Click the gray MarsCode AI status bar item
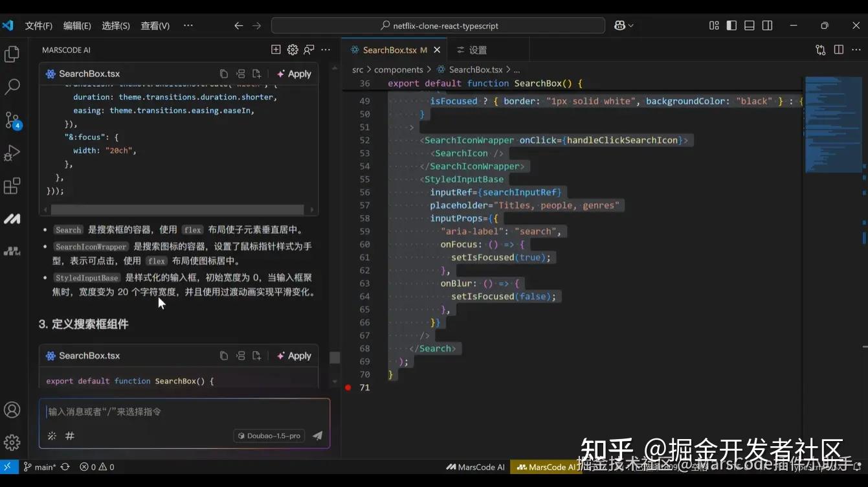The width and height of the screenshot is (868, 487). 475,467
